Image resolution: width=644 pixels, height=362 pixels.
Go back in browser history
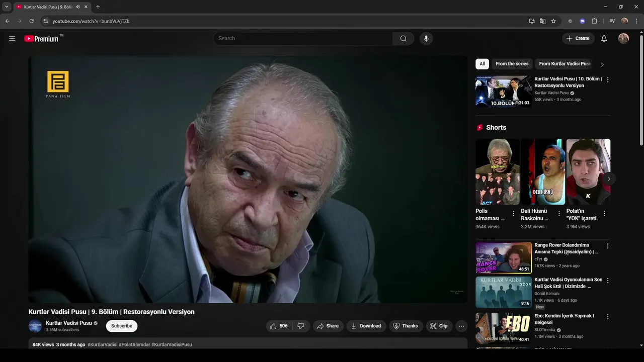(7, 21)
